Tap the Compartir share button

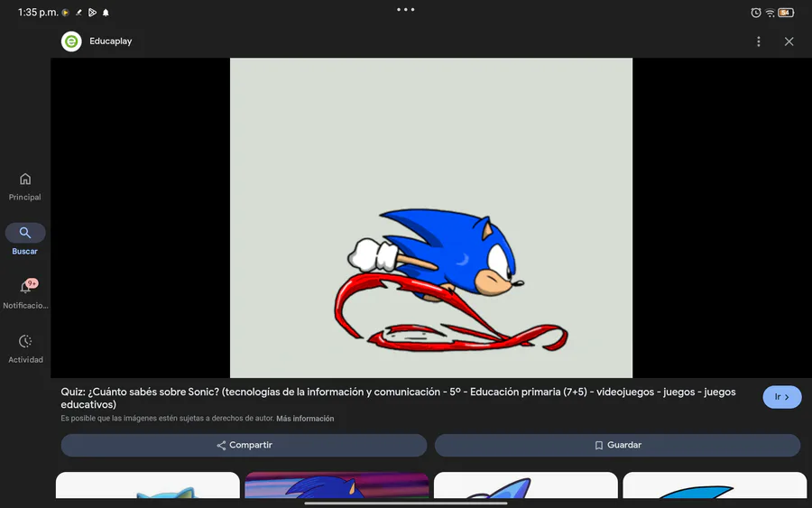(244, 446)
